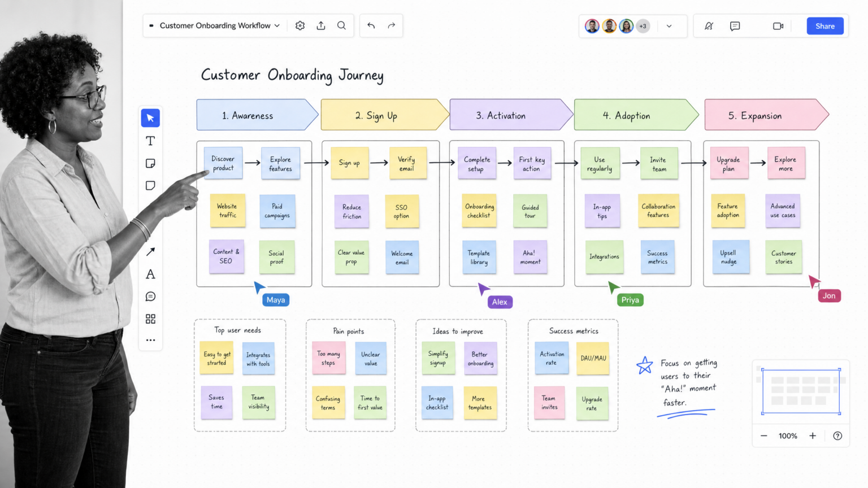
Task: Open help question mark icon
Action: (x=837, y=435)
